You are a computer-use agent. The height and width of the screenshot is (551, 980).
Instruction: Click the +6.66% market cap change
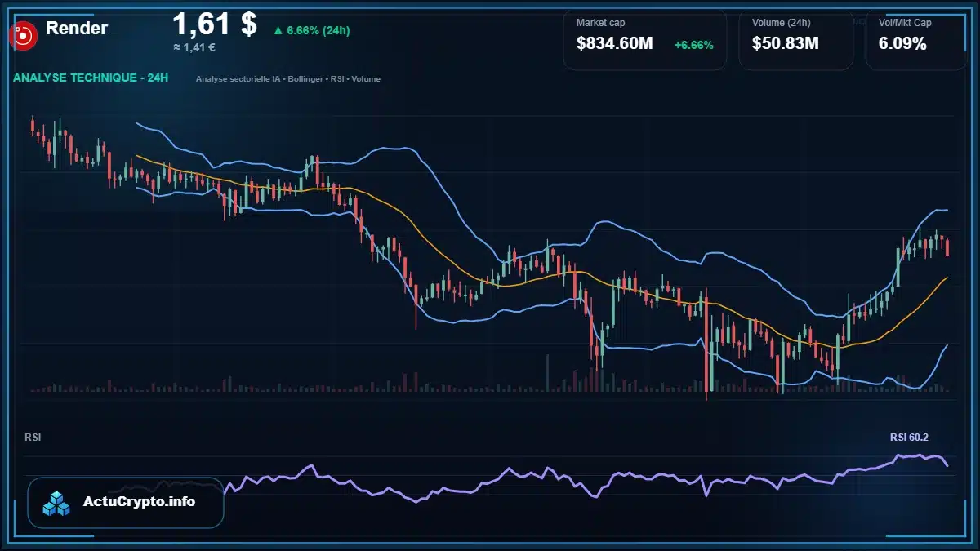click(693, 45)
